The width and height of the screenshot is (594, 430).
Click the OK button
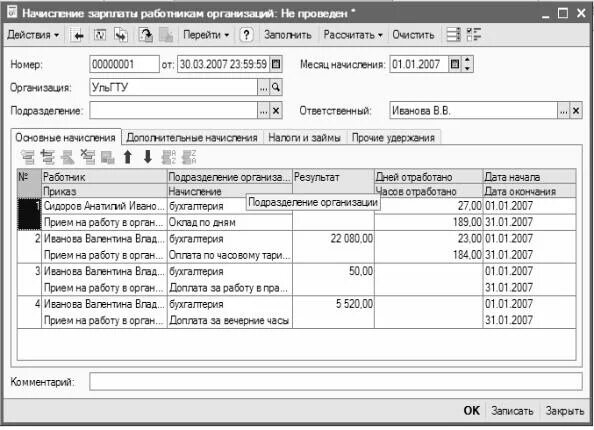click(472, 411)
